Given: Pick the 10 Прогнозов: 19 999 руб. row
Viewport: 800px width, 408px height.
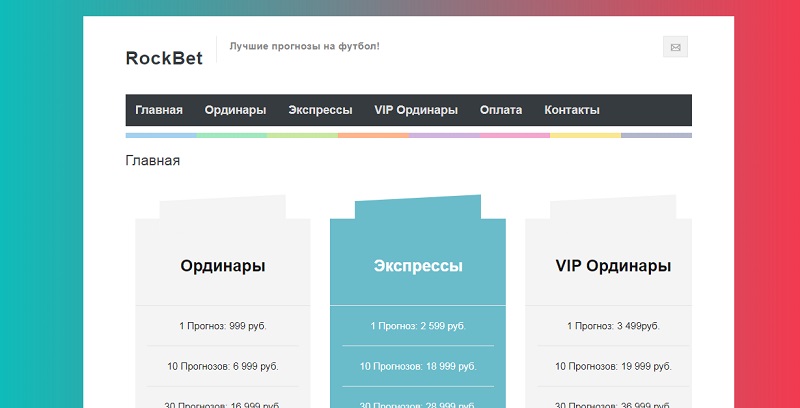Looking at the screenshot, I should coord(613,367).
